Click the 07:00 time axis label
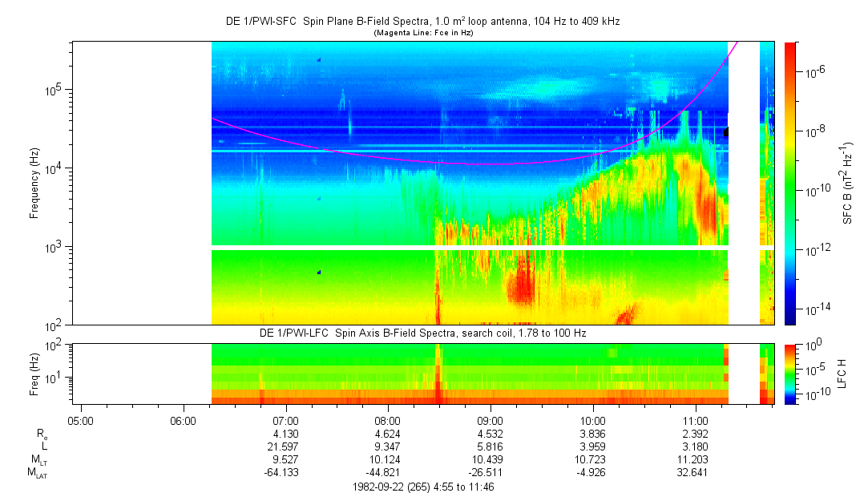The width and height of the screenshot is (868, 497). (x=285, y=421)
